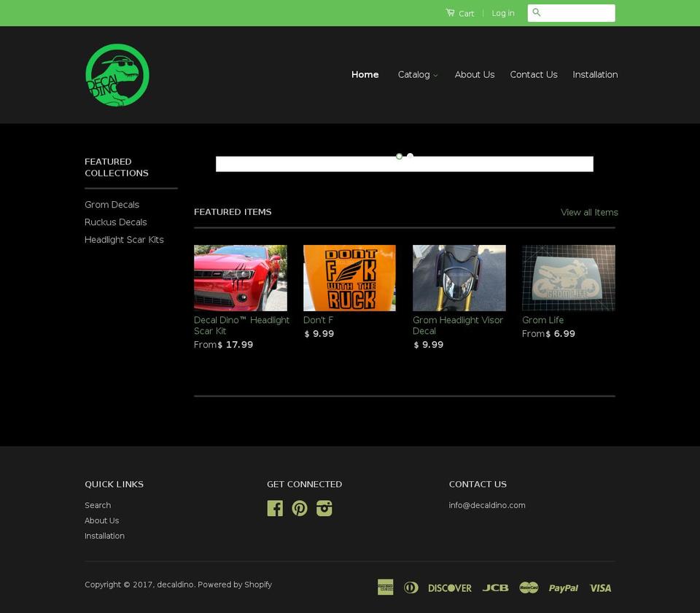The height and width of the screenshot is (613, 700).
Task: Open the Installation link in footer
Action: pyautogui.click(x=104, y=536)
